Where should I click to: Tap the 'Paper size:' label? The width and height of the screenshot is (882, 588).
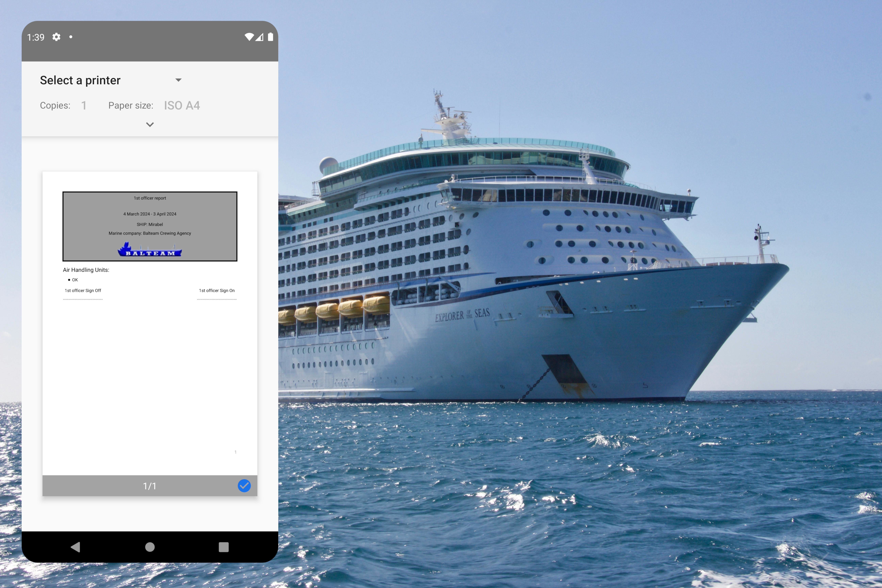[x=131, y=105]
